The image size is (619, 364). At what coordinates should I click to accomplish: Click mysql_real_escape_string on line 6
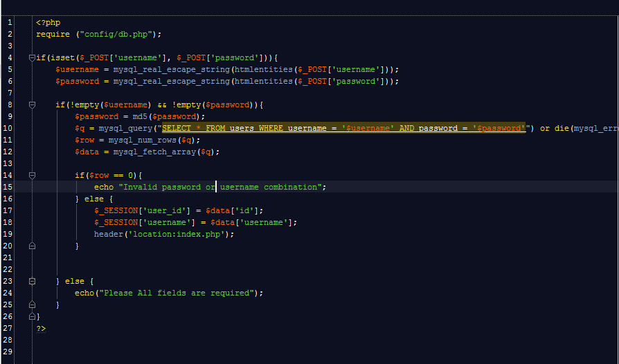coord(171,81)
